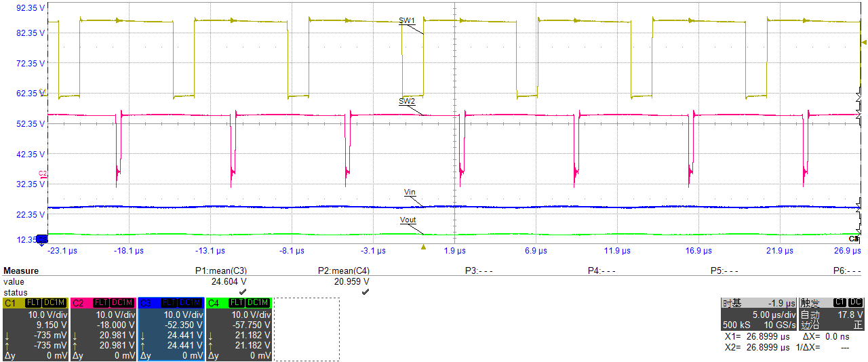This screenshot has width=868, height=362.
Task: Click the blue channel indicator at grid bottom-left
Action: (x=41, y=239)
